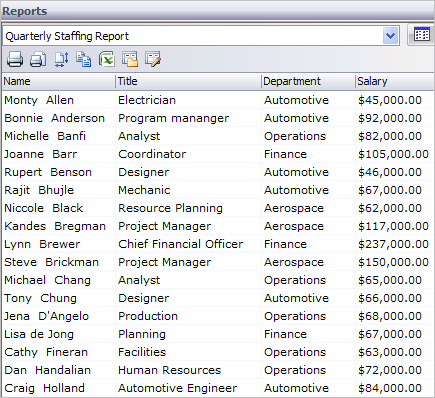The image size is (435, 398).
Task: Click the $237,000.00 salary cell
Action: click(x=395, y=244)
